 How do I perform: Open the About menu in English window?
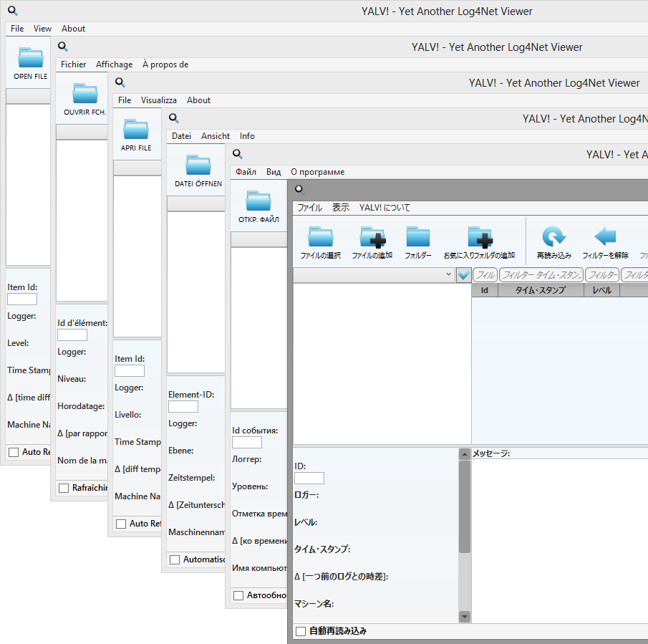(x=74, y=29)
